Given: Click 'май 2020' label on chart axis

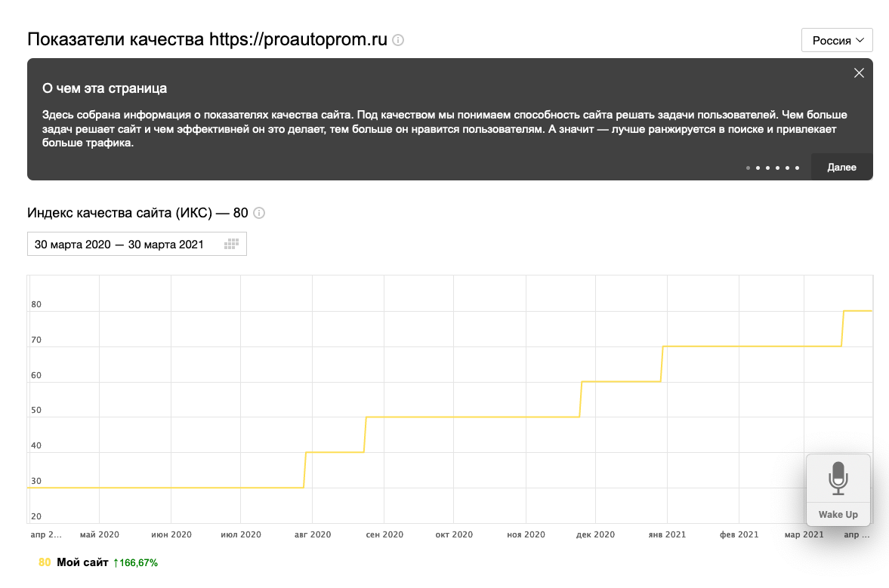Looking at the screenshot, I should (99, 534).
